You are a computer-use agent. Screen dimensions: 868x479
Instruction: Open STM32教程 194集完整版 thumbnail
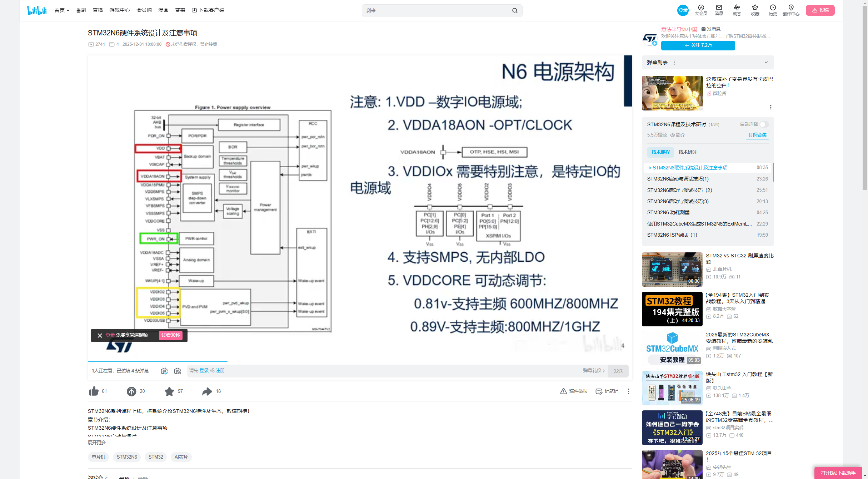(x=672, y=309)
